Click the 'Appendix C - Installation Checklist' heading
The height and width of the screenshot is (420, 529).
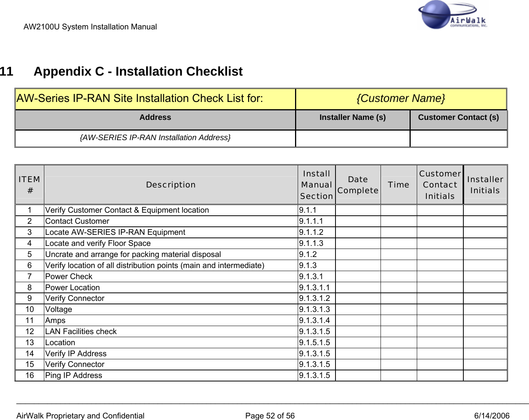tap(138, 71)
